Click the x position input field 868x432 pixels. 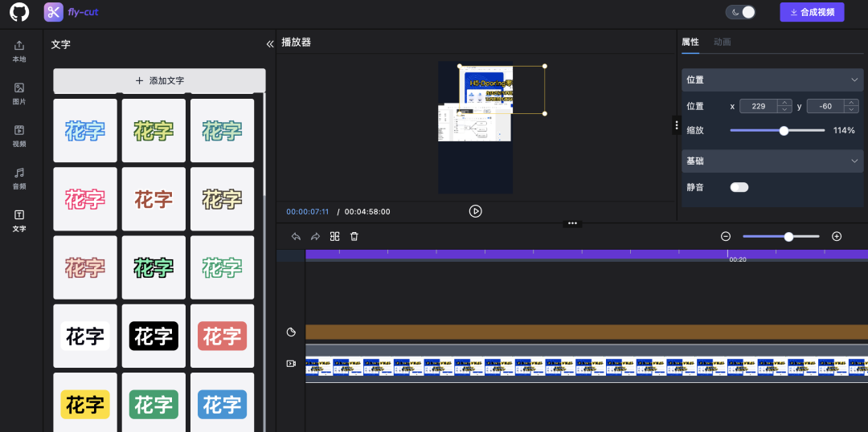tap(759, 106)
